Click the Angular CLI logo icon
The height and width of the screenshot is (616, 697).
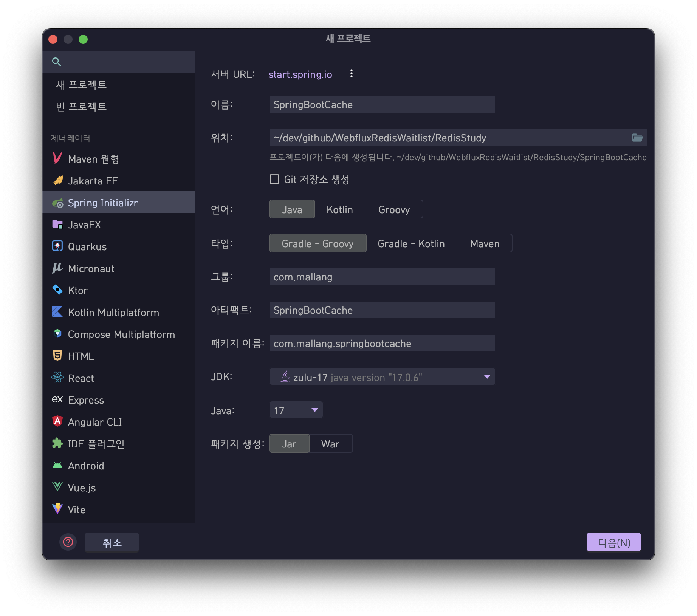tap(57, 421)
